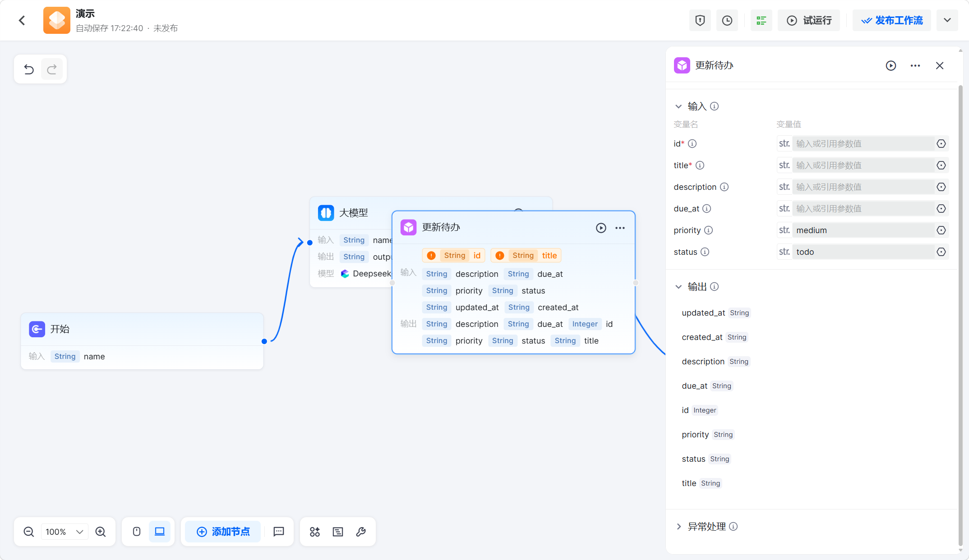Select the 更新待办 node icon on canvas

point(409,228)
